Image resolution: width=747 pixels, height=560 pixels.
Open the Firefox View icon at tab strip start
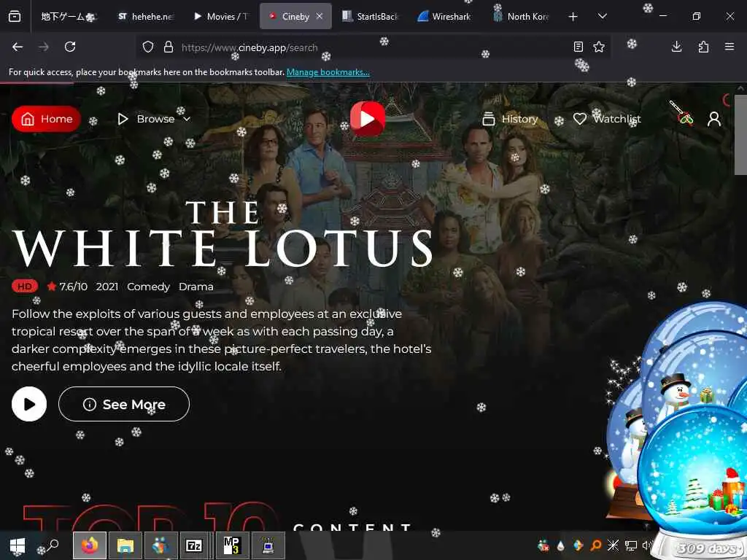tap(15, 16)
